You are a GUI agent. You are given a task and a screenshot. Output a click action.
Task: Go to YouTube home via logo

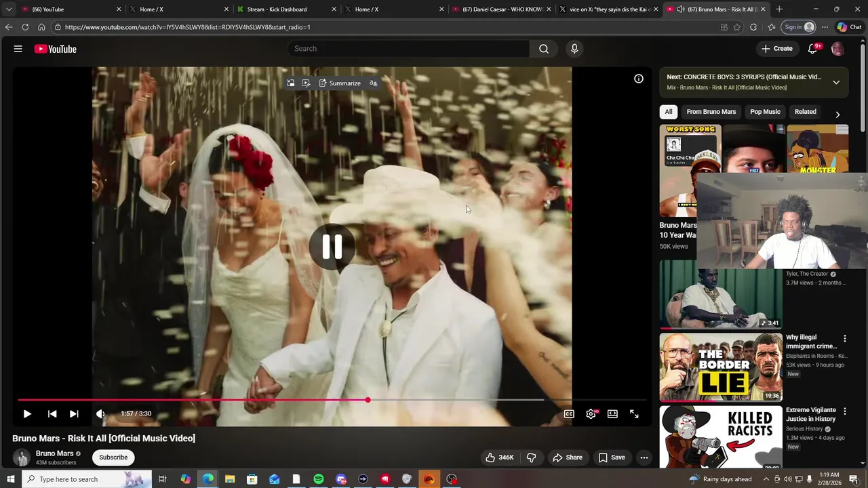point(56,49)
